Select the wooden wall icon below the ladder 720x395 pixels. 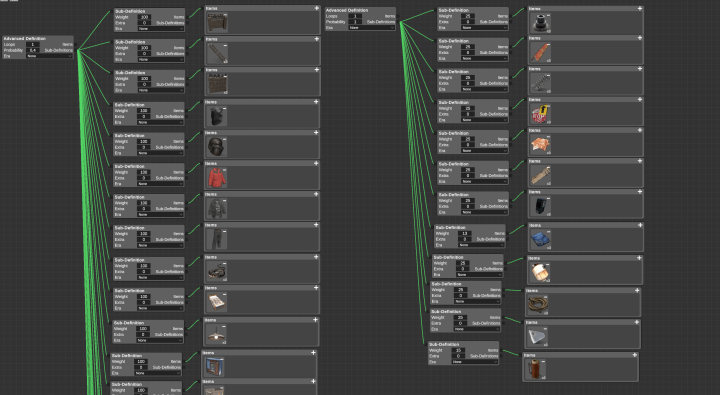pyautogui.click(x=217, y=84)
